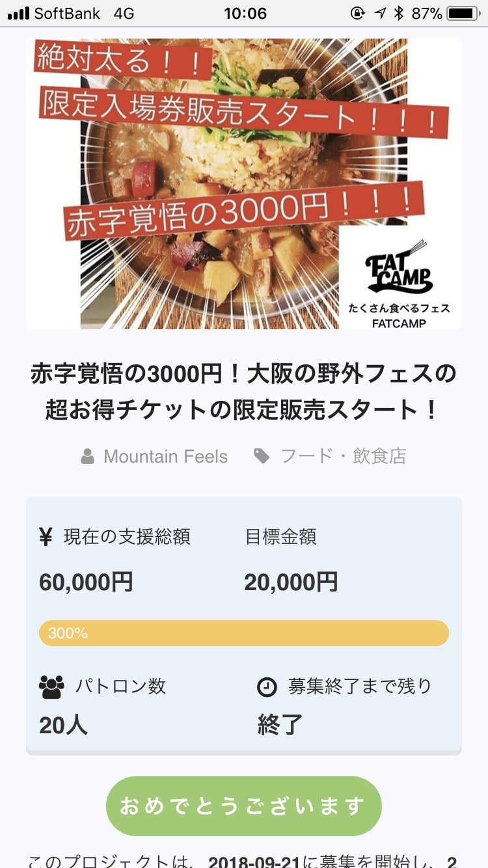Tap the battery icon in status bar

point(463,13)
